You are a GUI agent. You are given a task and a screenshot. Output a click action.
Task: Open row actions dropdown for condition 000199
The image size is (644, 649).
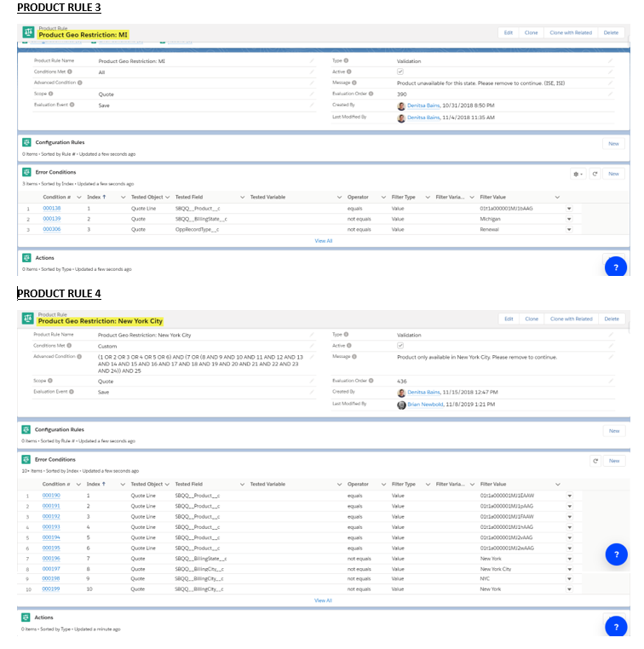[x=569, y=589]
